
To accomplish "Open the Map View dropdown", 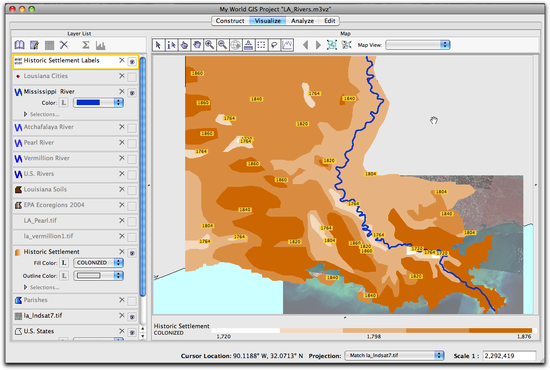I will click(x=417, y=45).
